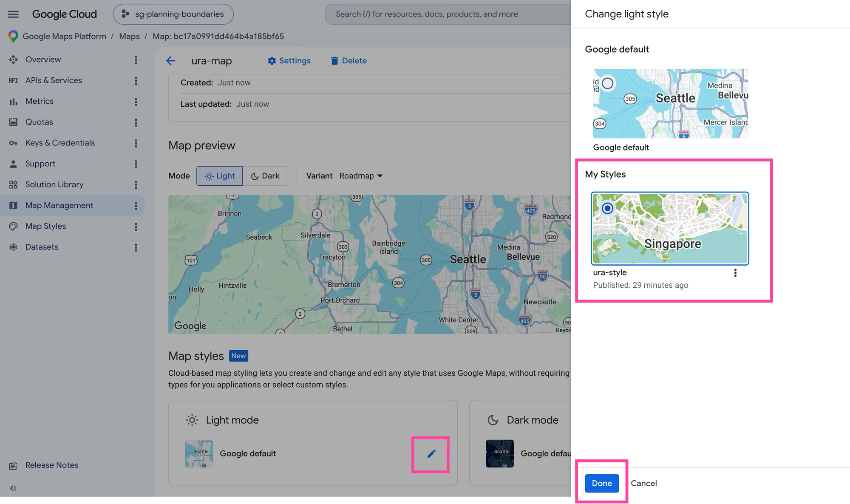Viewport: 850px width, 504px height.
Task: Select the ura-style radio button
Action: 608,208
